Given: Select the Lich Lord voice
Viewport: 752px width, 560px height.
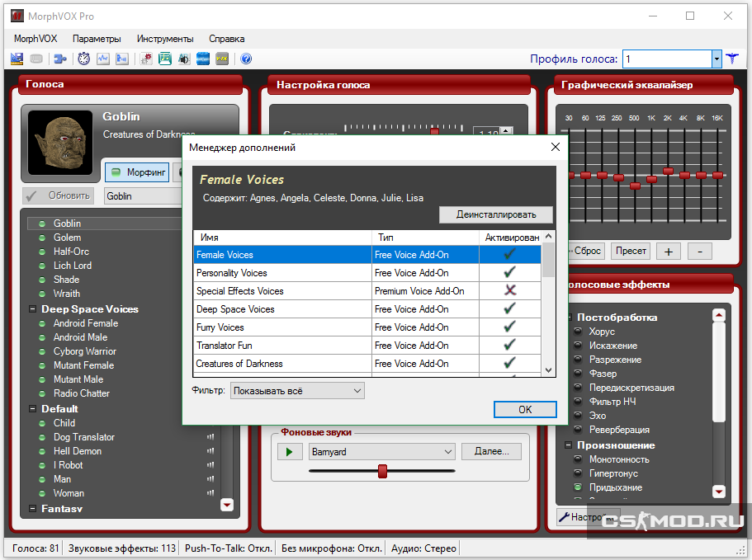Looking at the screenshot, I should pos(73,266).
